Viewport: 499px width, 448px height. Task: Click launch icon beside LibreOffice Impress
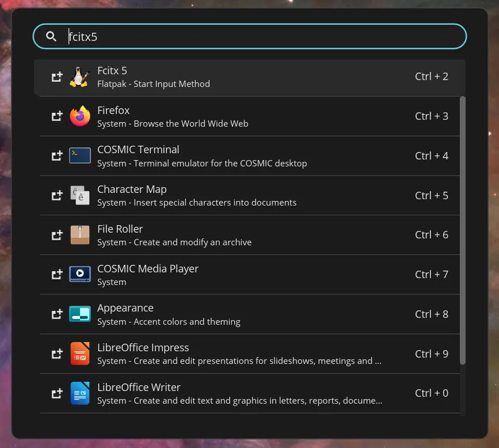[58, 354]
